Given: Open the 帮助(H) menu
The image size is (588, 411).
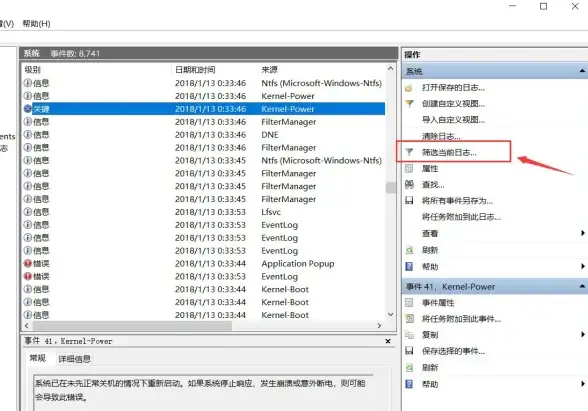Looking at the screenshot, I should click(x=36, y=24).
